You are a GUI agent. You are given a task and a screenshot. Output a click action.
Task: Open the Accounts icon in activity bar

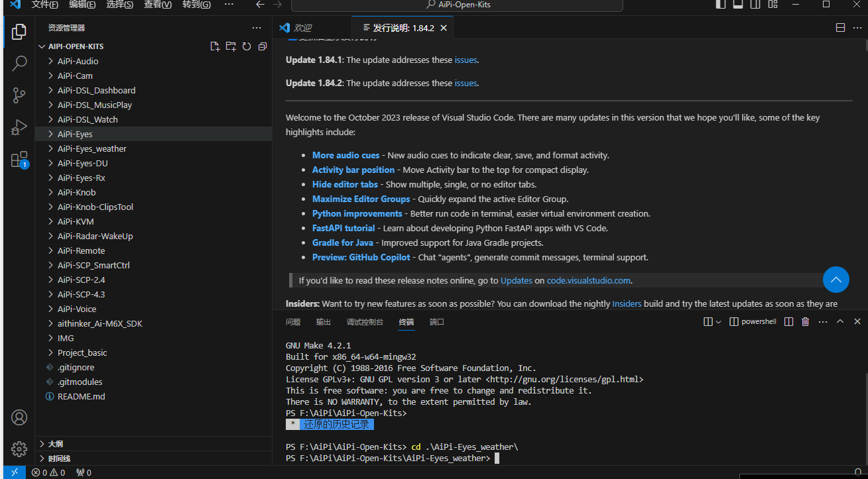pyautogui.click(x=19, y=417)
